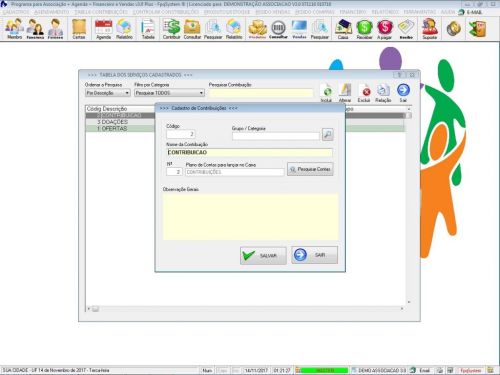Click Relação icon in services table window

(x=383, y=93)
